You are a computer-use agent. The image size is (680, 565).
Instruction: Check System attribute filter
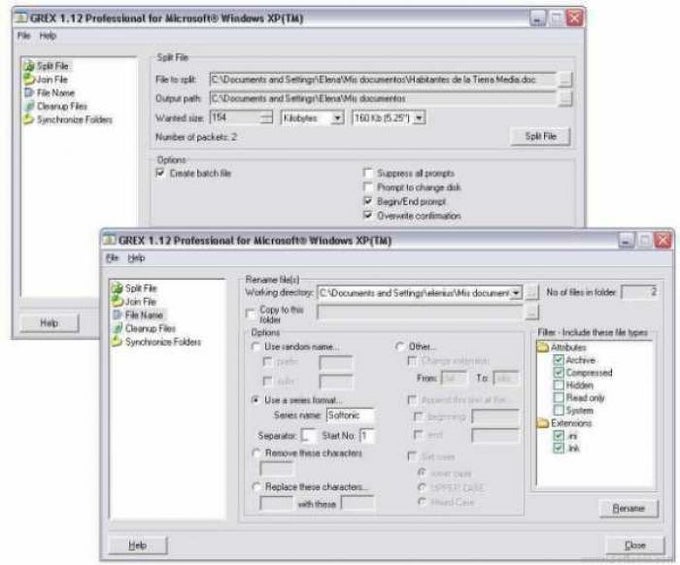coord(559,410)
